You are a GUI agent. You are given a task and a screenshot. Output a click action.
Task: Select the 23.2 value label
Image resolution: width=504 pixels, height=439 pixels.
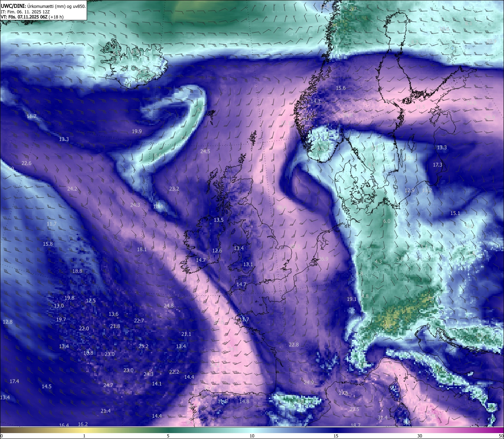174,189
